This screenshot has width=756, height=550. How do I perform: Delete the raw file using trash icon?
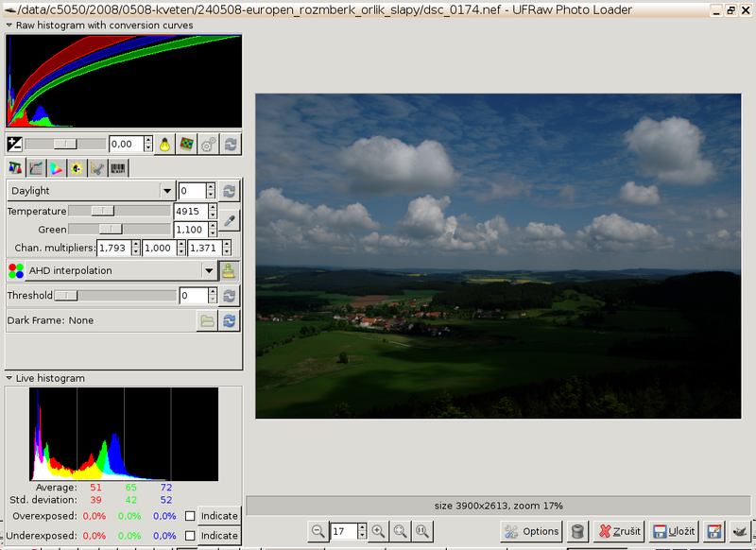(x=577, y=530)
